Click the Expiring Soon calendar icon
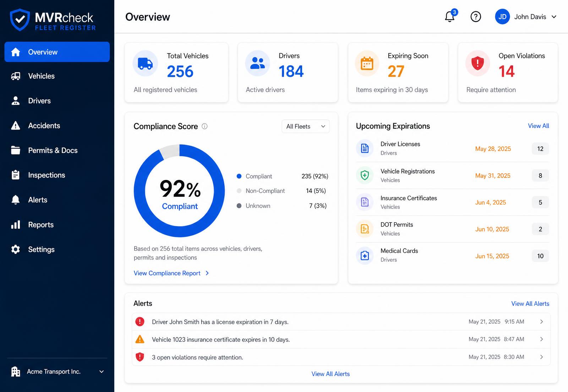The image size is (568, 392). coord(367,63)
